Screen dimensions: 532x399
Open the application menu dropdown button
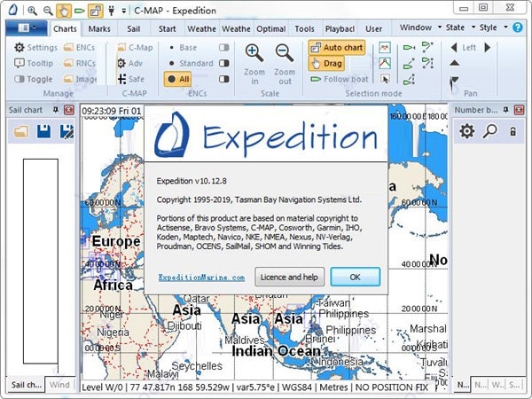coord(27,27)
